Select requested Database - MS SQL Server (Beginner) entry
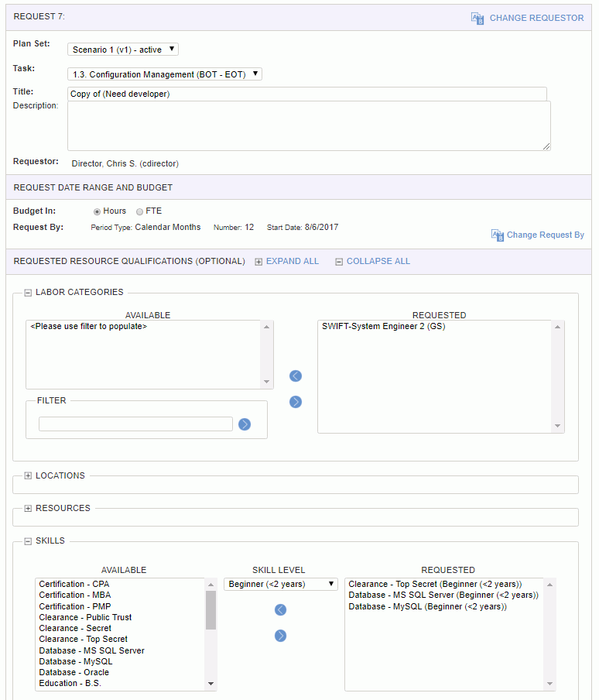This screenshot has height=700, width=599. (443, 595)
